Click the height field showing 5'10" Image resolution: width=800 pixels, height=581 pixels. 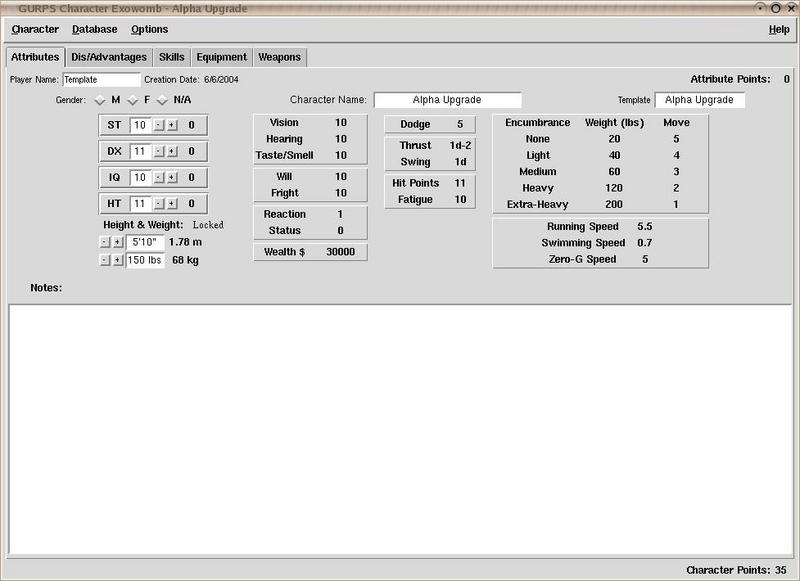point(145,242)
